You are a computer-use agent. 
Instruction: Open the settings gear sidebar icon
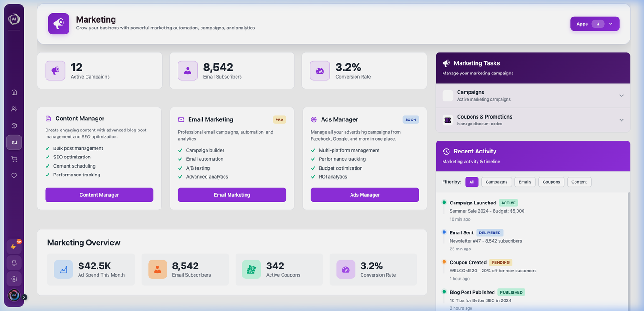(x=14, y=279)
